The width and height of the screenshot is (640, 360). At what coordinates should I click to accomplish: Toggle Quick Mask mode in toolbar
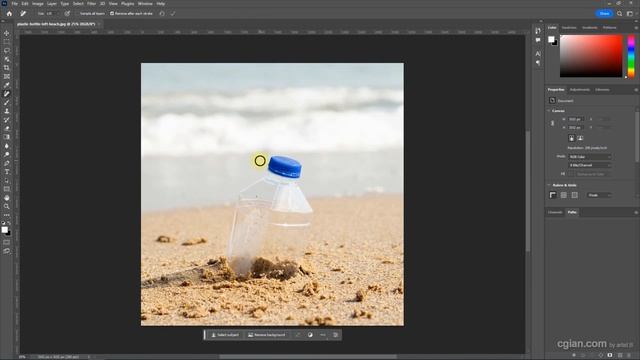(7, 242)
